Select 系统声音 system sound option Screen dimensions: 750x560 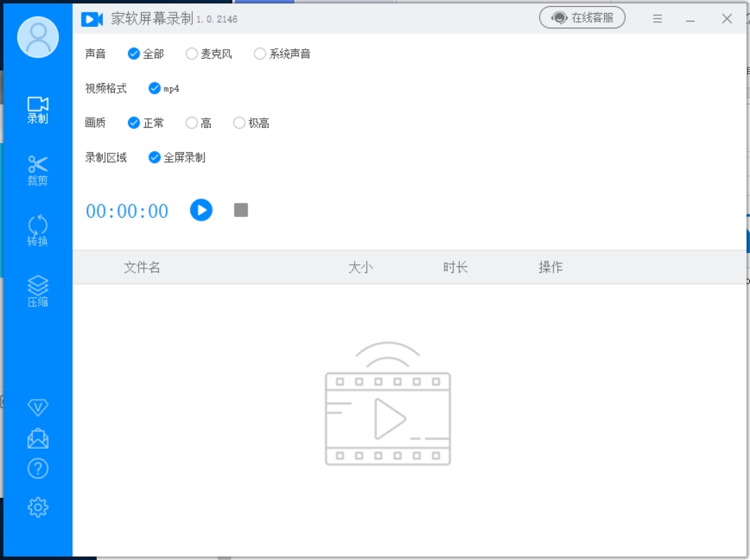[260, 54]
